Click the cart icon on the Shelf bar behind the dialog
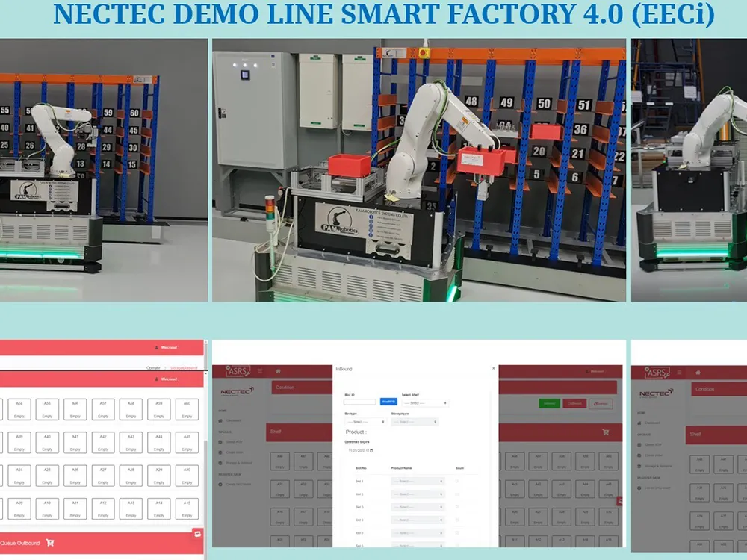This screenshot has height=560, width=747. pos(606,432)
